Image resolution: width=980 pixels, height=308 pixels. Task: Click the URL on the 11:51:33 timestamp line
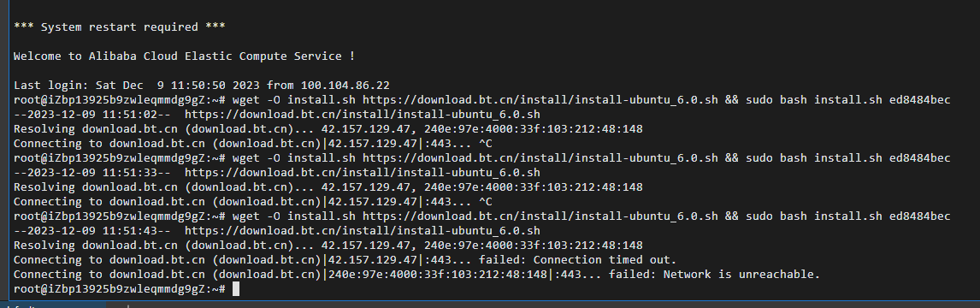[363, 173]
